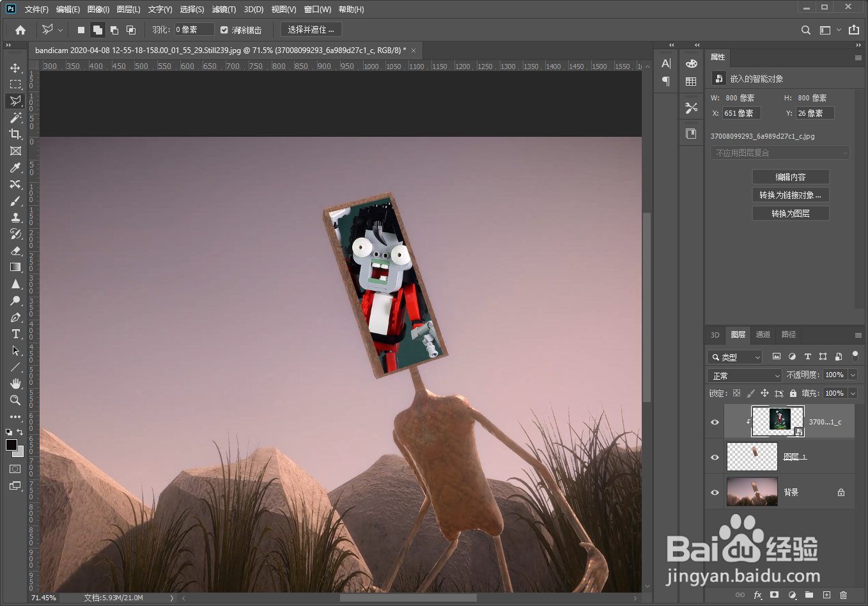Open the lasso tool preset dropdown arrow
The width and height of the screenshot is (868, 606).
point(61,30)
